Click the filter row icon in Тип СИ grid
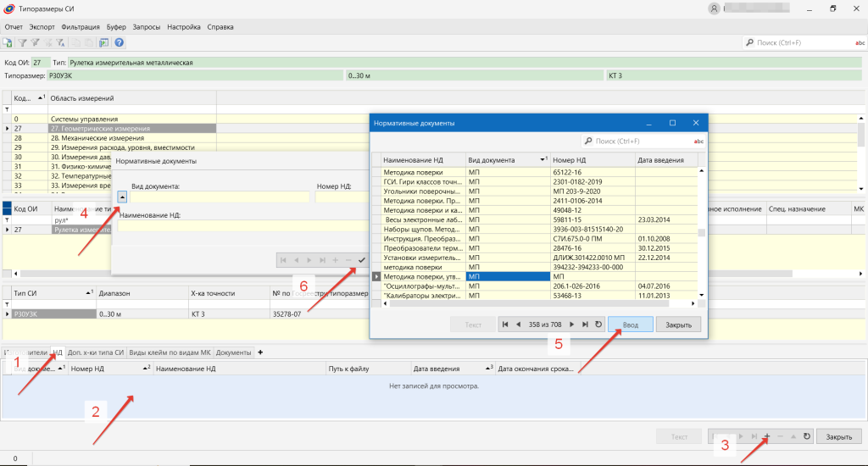 coord(7,304)
